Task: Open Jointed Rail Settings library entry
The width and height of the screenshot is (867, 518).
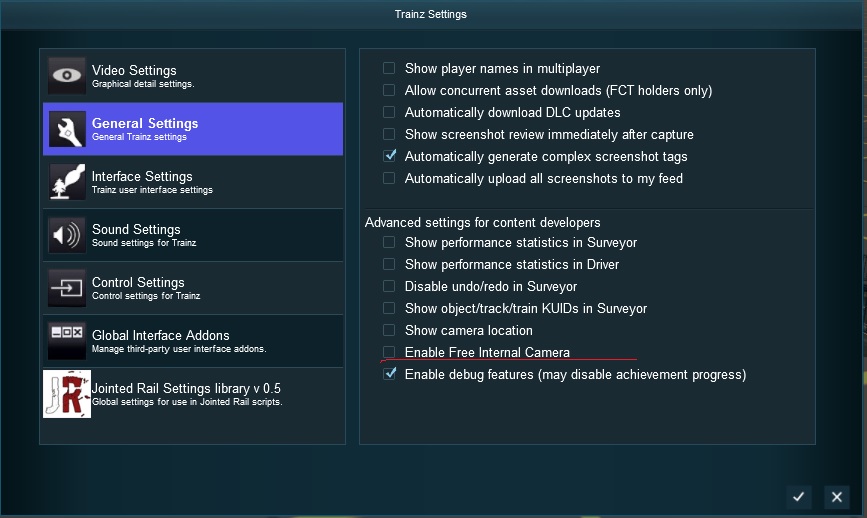Action: (x=193, y=394)
